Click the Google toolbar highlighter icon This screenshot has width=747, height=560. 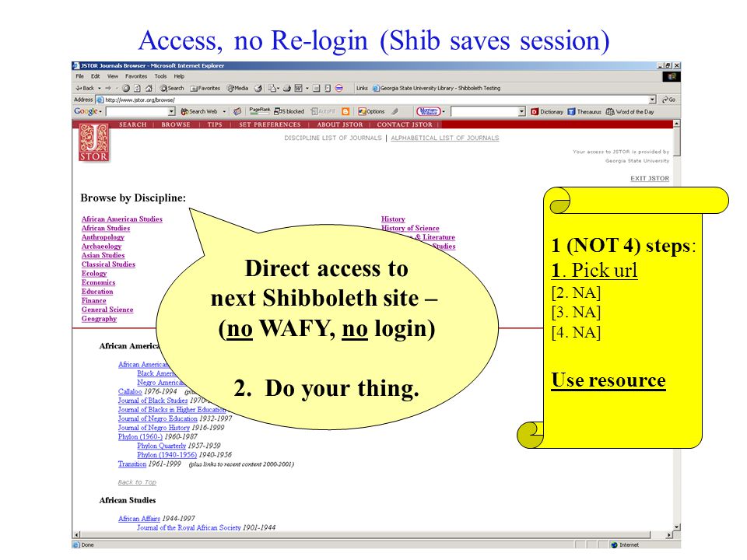[x=395, y=111]
